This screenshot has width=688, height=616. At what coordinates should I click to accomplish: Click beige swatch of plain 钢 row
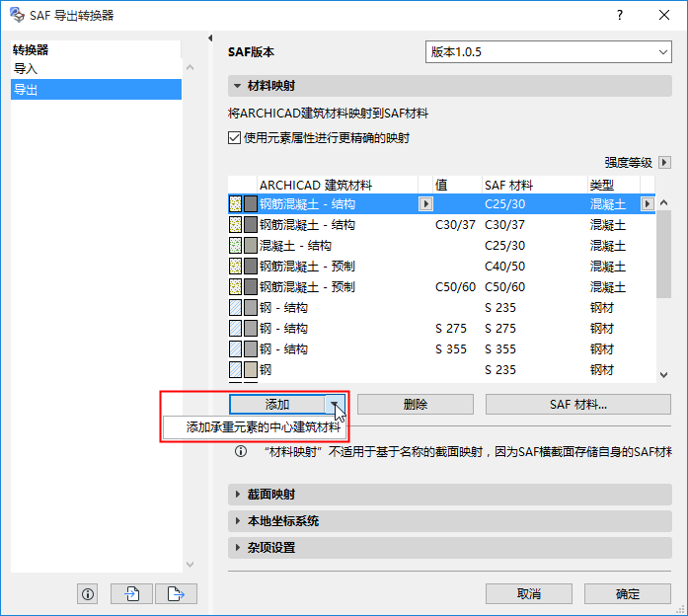pos(251,369)
